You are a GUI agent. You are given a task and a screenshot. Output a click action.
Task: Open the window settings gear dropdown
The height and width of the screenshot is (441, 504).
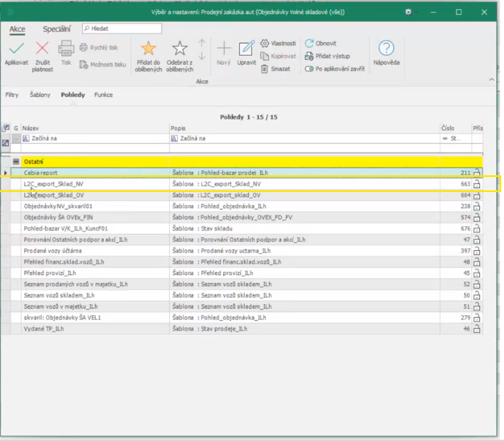coord(411,12)
